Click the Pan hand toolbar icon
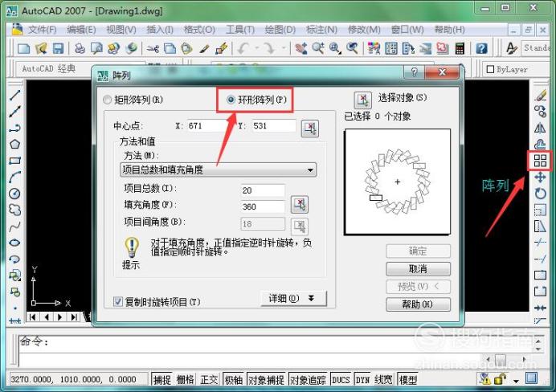556x392 pixels. (301, 48)
